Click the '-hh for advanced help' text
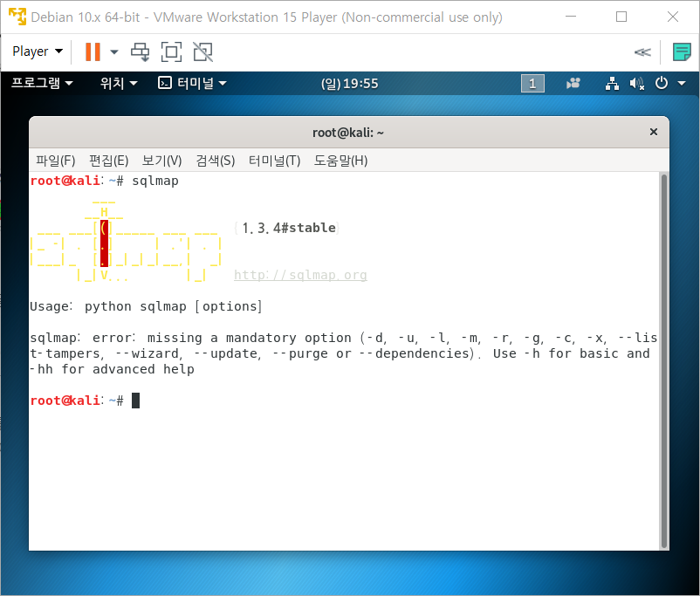Image resolution: width=700 pixels, height=596 pixels. pyautogui.click(x=112, y=369)
